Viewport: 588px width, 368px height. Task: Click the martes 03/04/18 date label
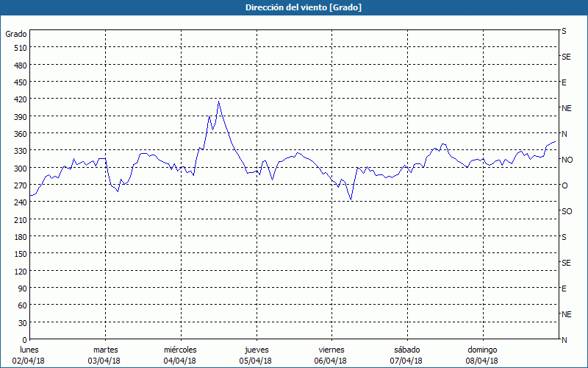pos(105,355)
